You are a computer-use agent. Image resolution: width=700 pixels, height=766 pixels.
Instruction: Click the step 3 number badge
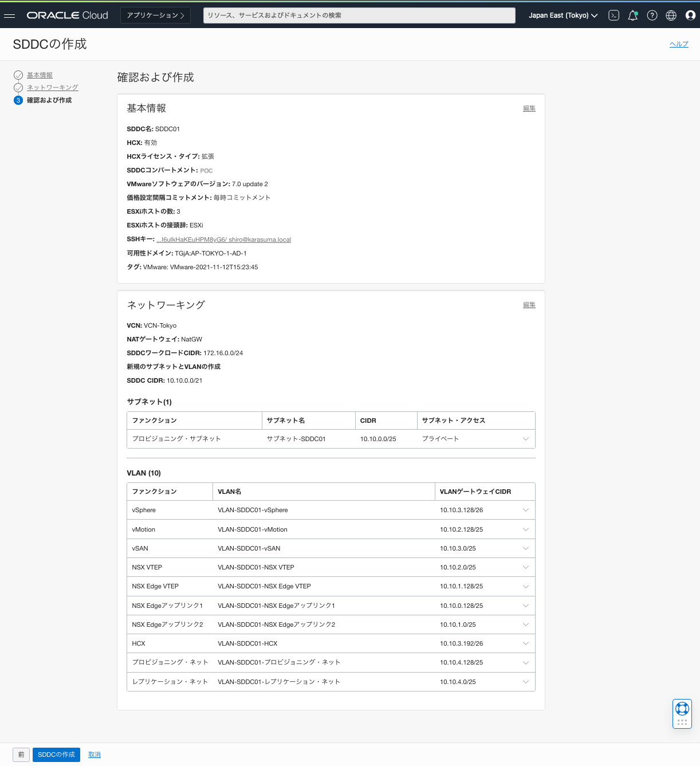point(18,100)
